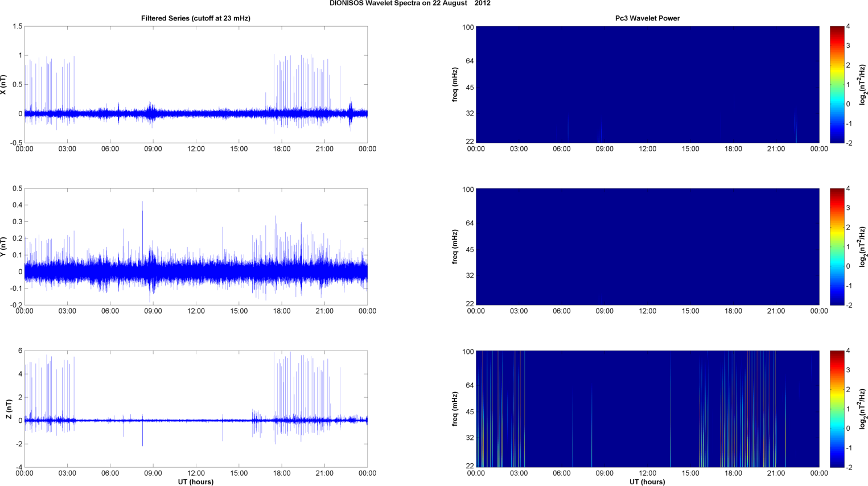Viewport: 868px width, 486px height.
Task: Click the -2 tick on the bottom colorbar
Action: [x=848, y=467]
